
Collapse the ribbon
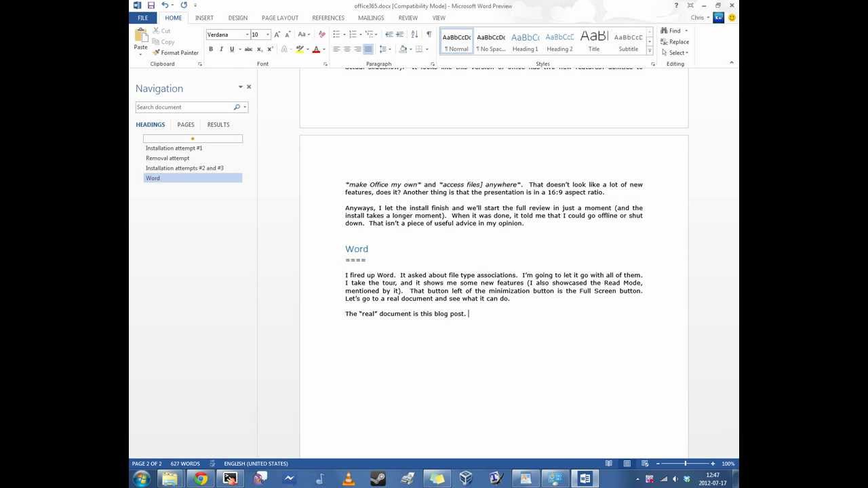coord(731,63)
